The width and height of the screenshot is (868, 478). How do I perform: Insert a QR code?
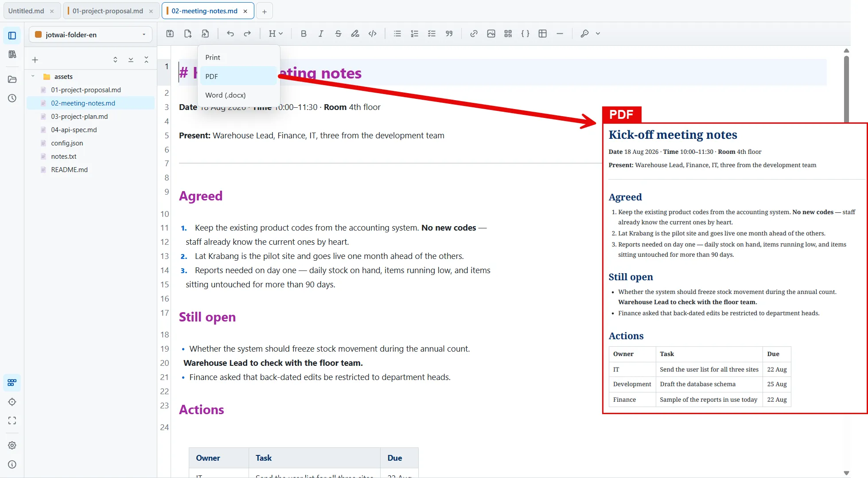coord(508,34)
